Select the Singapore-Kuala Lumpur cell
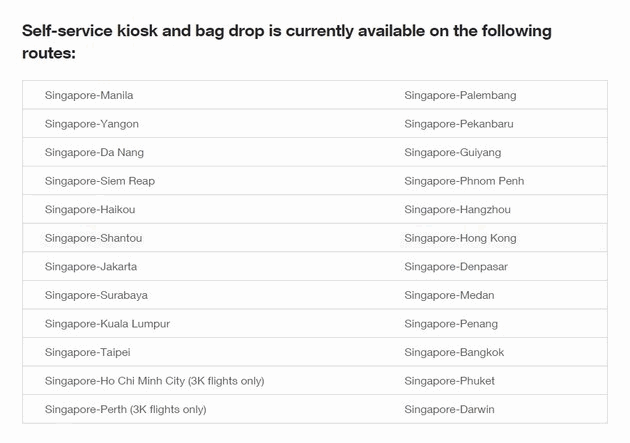Viewport: 630px width, 443px height. [107, 324]
